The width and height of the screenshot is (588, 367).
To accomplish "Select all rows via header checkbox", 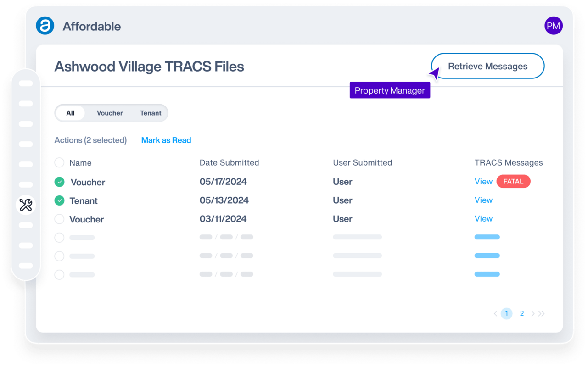I will tap(59, 163).
